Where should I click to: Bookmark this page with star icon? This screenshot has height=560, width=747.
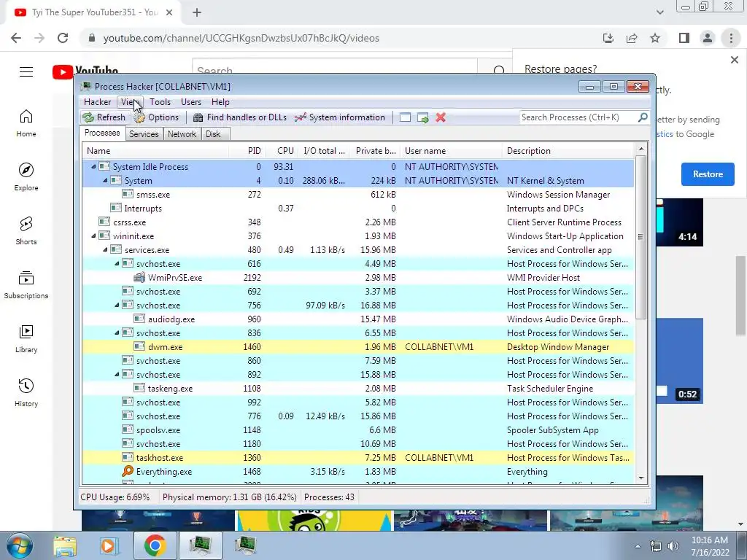[655, 38]
